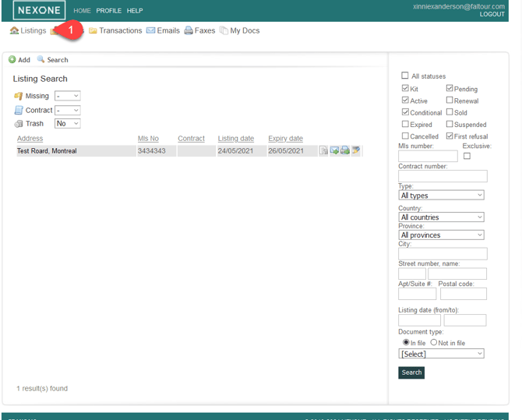
Task: Open the All types dropdown
Action: 441,195
